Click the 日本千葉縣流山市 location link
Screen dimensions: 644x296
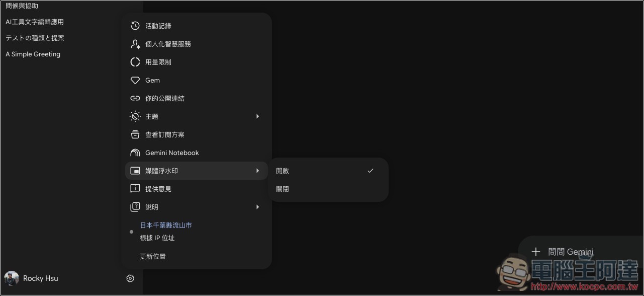(166, 225)
